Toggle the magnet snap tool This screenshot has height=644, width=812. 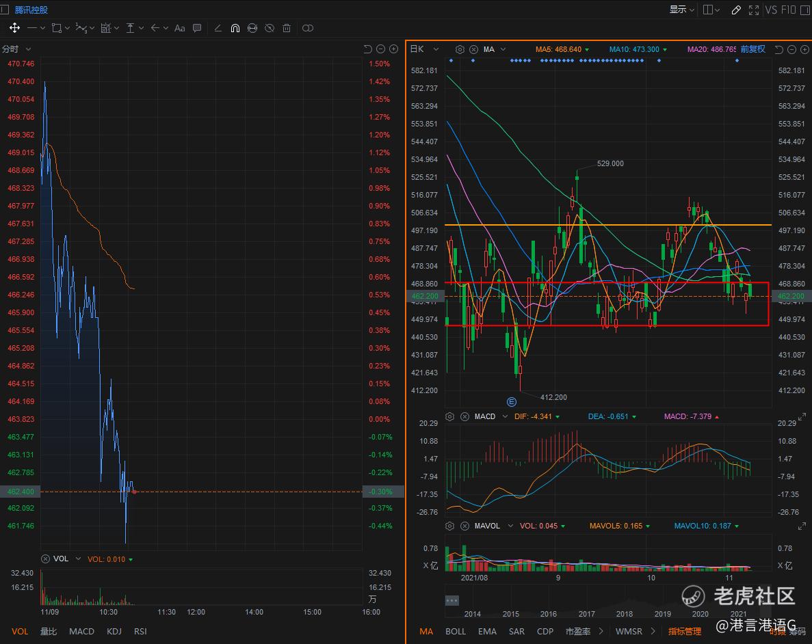(235, 28)
